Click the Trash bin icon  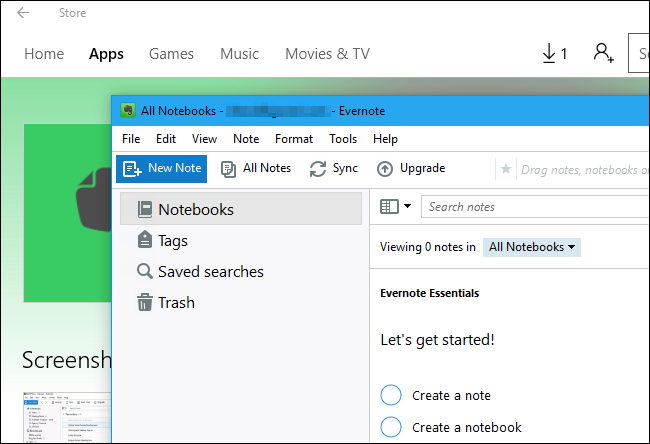(145, 302)
